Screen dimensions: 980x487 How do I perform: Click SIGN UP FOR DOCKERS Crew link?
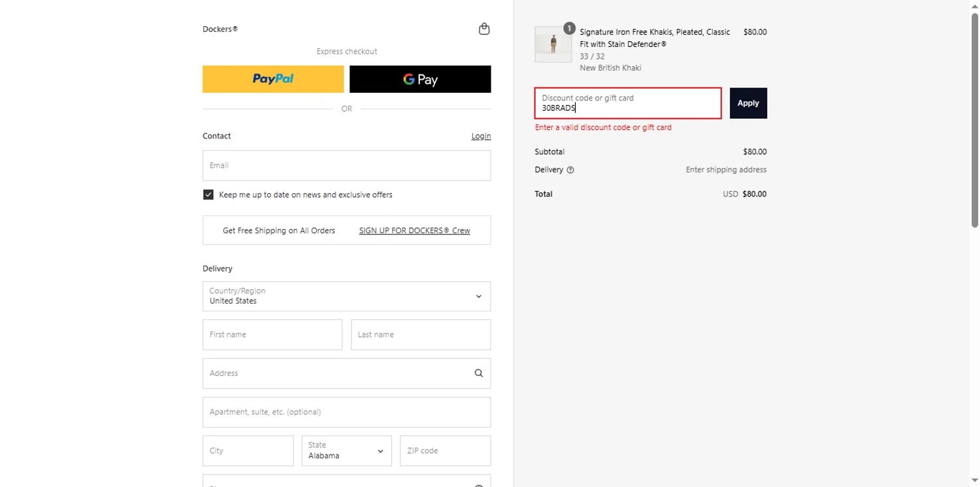(x=414, y=230)
